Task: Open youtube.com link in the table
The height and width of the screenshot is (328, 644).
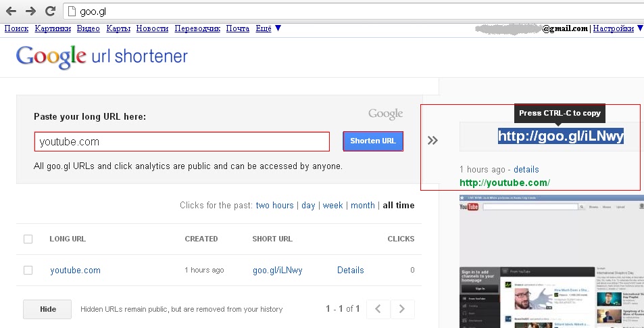Action: pos(75,270)
